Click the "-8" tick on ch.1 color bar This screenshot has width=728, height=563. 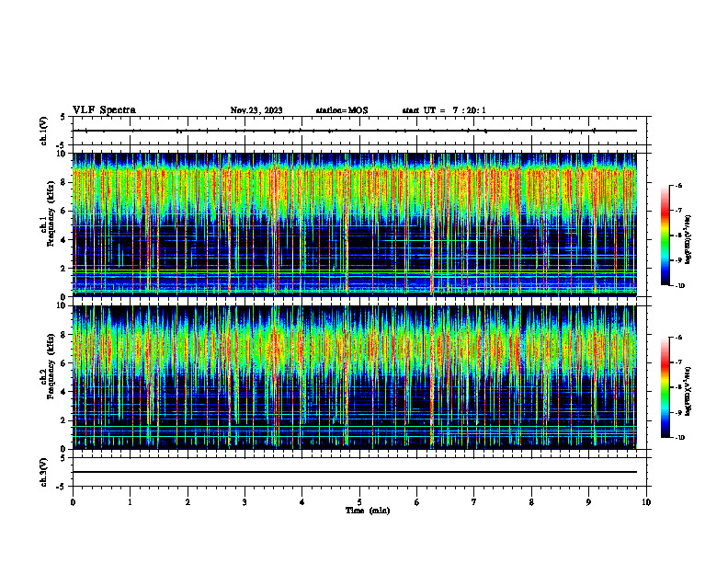tap(678, 236)
